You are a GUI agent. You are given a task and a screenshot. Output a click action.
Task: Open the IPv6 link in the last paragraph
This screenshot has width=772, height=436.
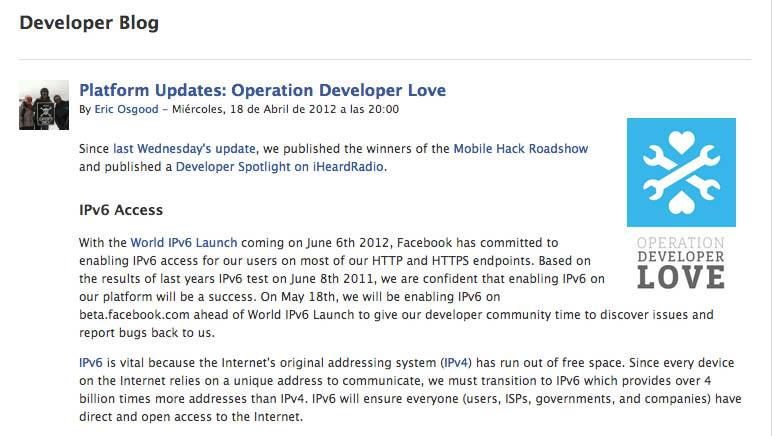91,363
